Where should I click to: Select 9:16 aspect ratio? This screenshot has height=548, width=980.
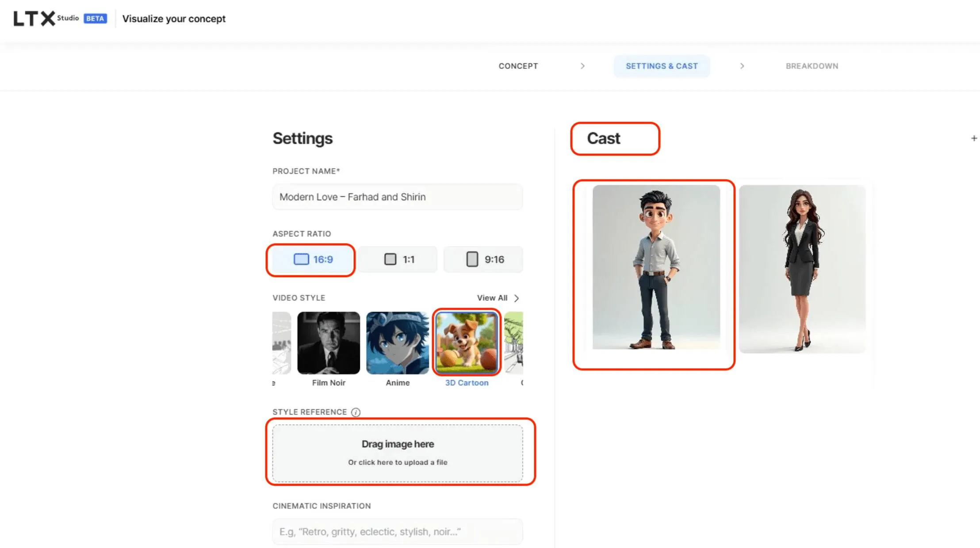pyautogui.click(x=484, y=259)
